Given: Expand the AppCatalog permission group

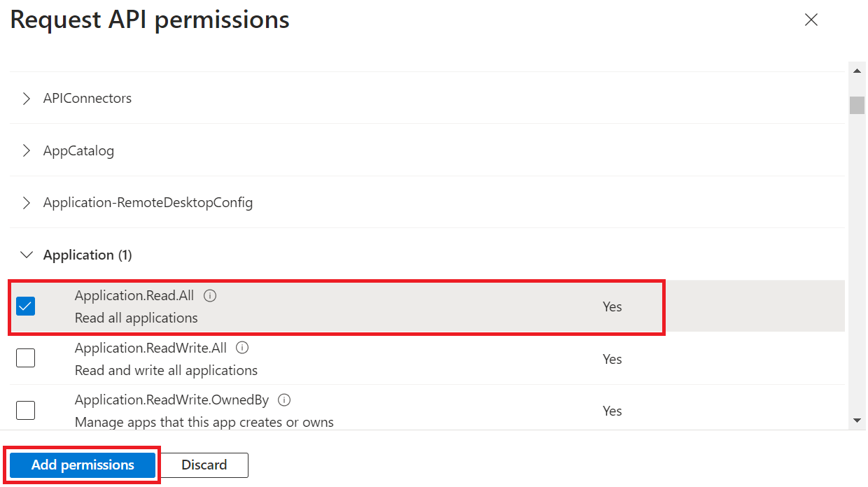Looking at the screenshot, I should pyautogui.click(x=27, y=150).
